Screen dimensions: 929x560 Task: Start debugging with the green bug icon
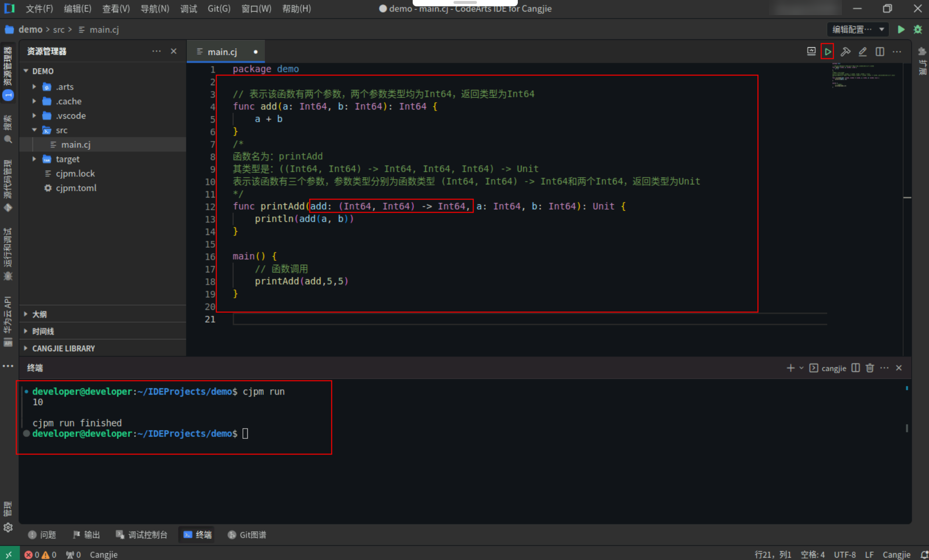[x=918, y=30]
